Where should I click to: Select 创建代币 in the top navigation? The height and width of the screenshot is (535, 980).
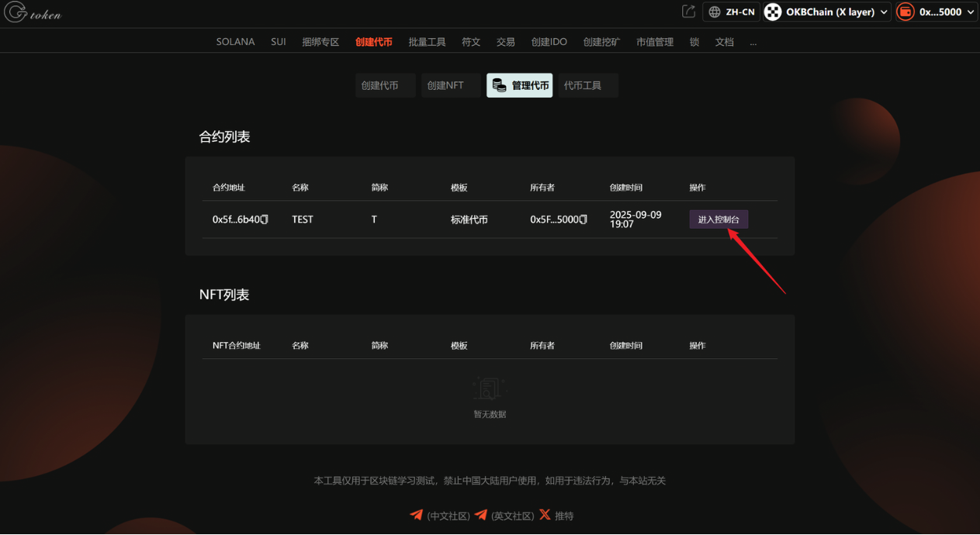tap(374, 42)
